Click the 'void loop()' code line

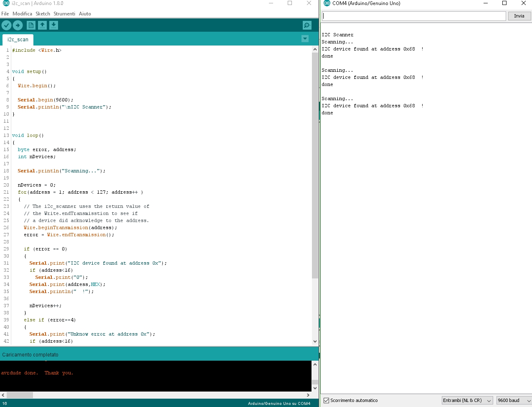(x=28, y=135)
